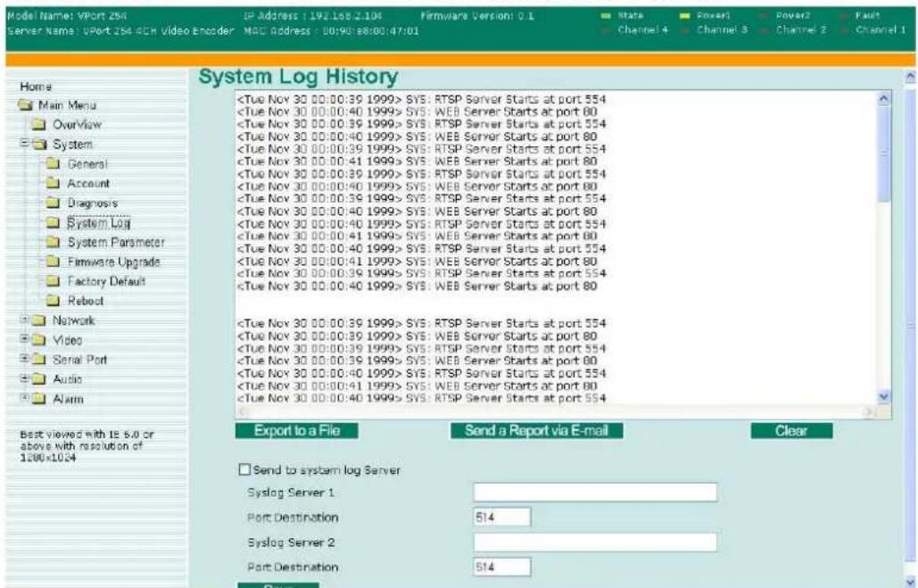Click Port Destination field under Syslog Server 2

pos(501,567)
